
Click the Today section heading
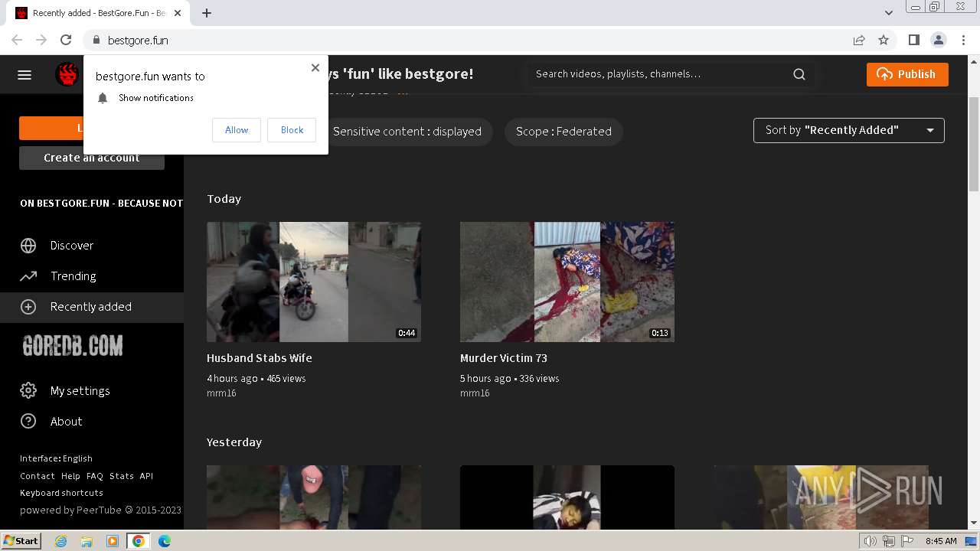[x=224, y=199]
